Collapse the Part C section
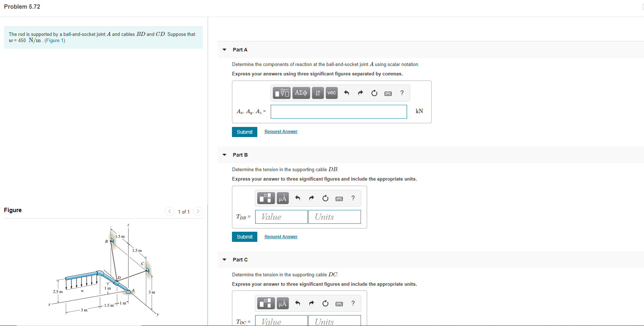The width and height of the screenshot is (644, 326). click(x=224, y=260)
